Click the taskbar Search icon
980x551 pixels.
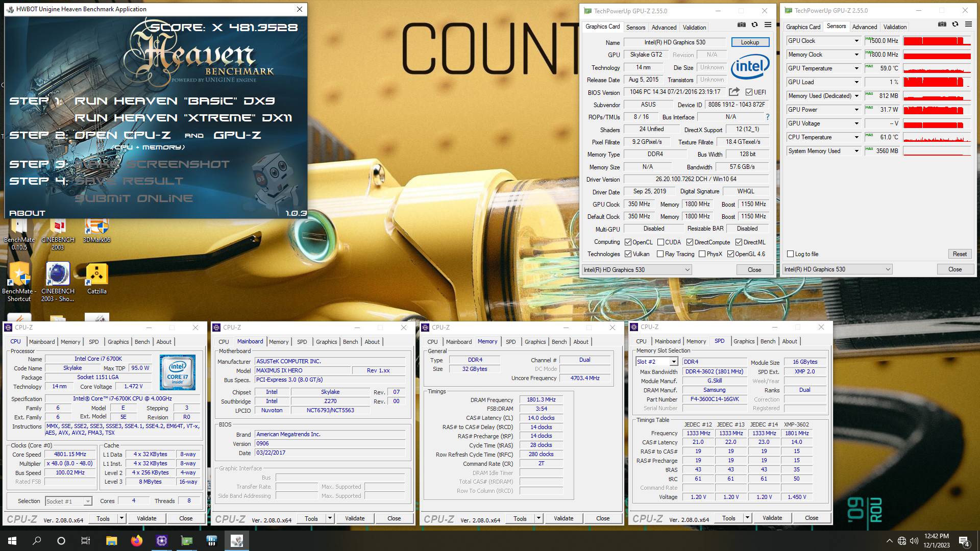point(37,541)
